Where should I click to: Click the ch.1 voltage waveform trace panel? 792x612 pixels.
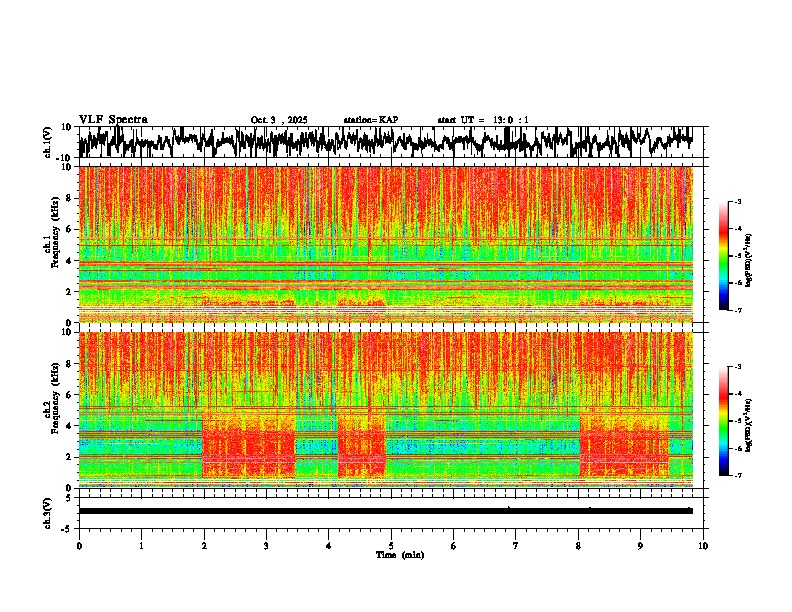pos(391,142)
